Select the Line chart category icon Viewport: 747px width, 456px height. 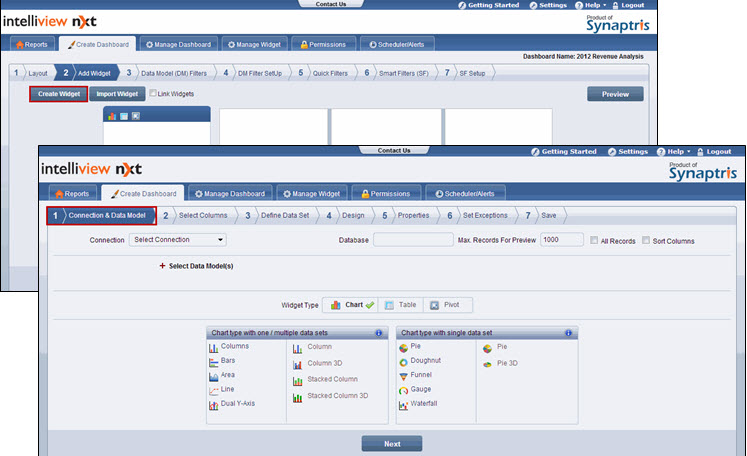click(x=213, y=391)
